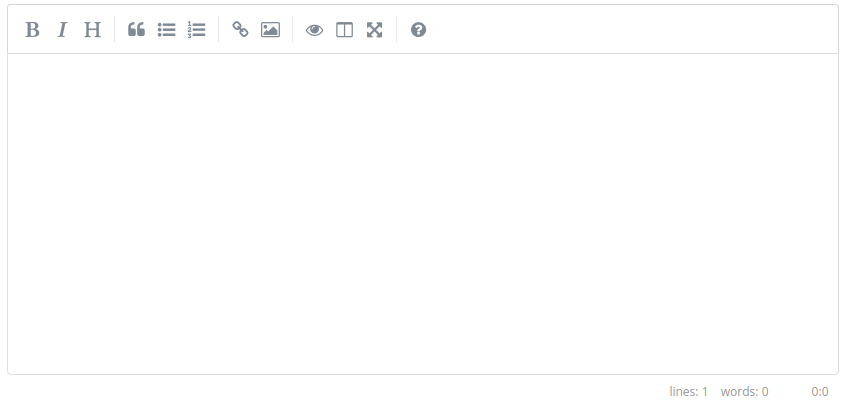Click the separator between image and preview icons

pos(292,30)
